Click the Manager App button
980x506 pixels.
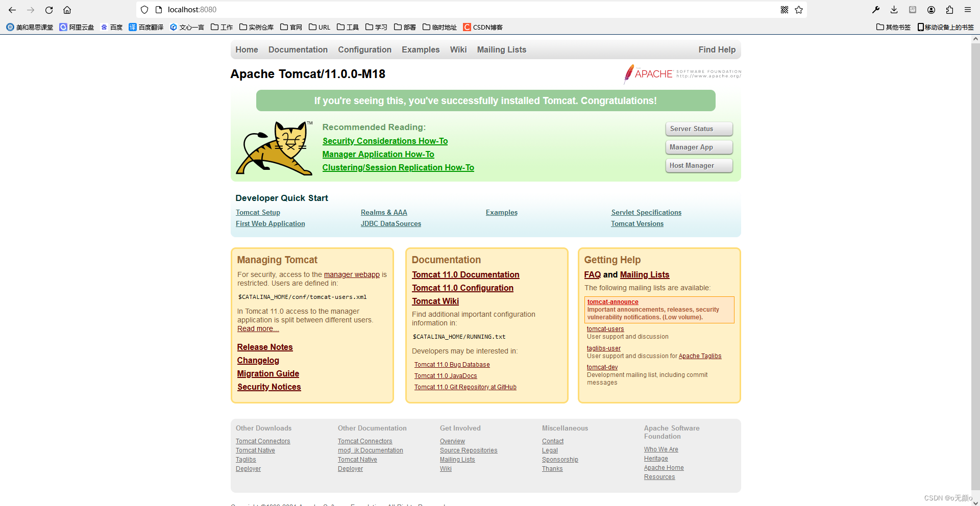(698, 147)
